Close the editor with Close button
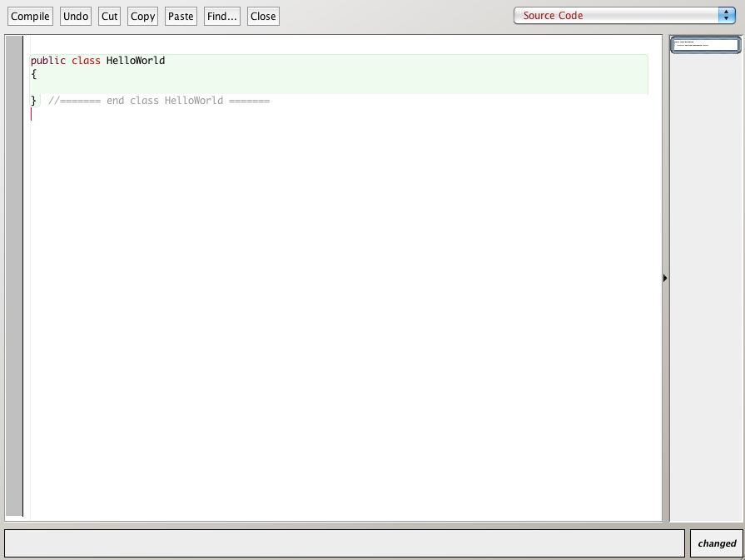The width and height of the screenshot is (745, 560). coord(263,17)
